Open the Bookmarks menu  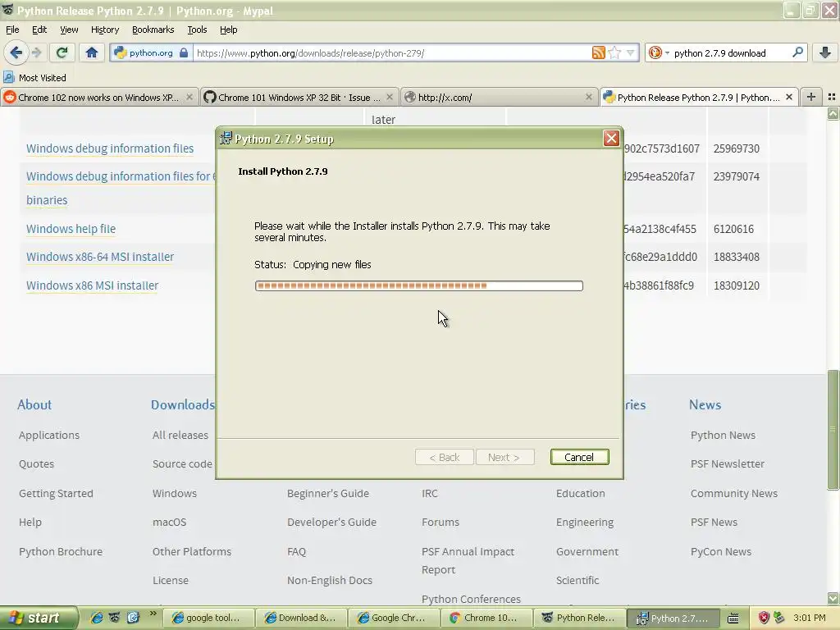point(153,30)
